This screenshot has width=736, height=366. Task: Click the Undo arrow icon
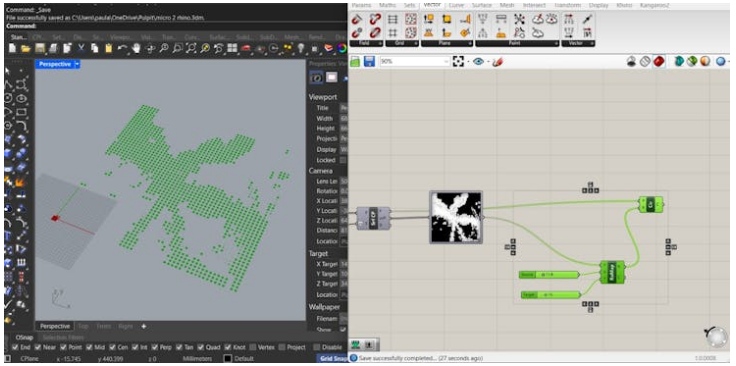tap(122, 48)
